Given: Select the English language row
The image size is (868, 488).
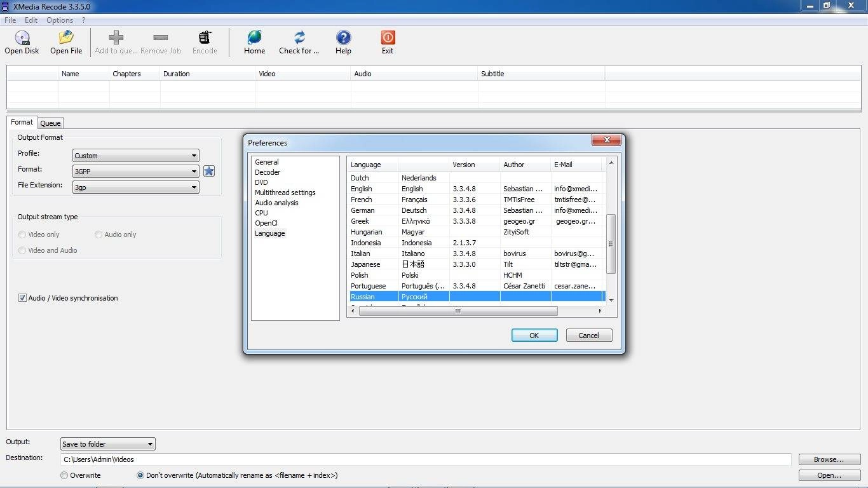Looking at the screenshot, I should click(x=477, y=189).
